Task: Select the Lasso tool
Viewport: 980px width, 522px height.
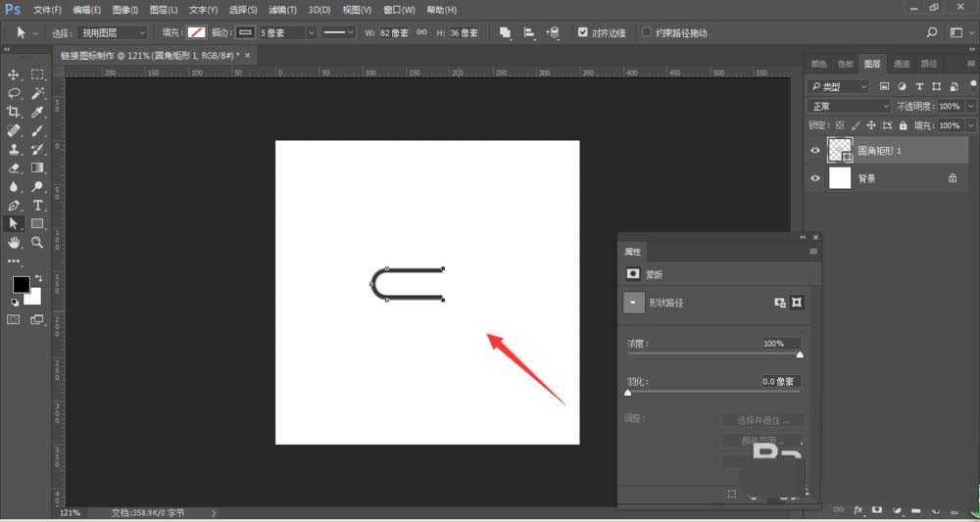Action: (x=15, y=93)
